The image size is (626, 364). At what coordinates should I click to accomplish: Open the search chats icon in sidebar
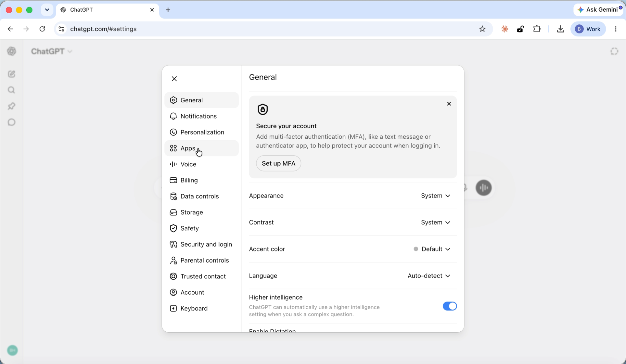pyautogui.click(x=12, y=90)
